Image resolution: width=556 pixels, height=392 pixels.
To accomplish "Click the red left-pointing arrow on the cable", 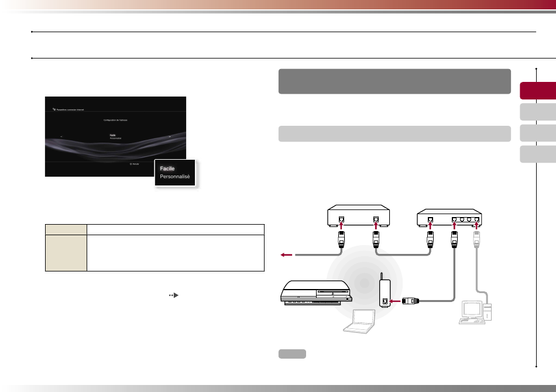I will click(x=287, y=255).
